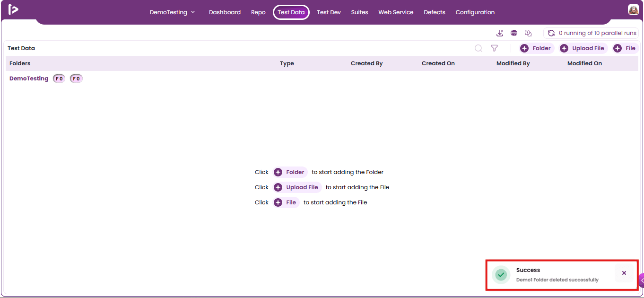Open the Web Service tab
Viewport: 644px width, 298px height.
point(396,12)
